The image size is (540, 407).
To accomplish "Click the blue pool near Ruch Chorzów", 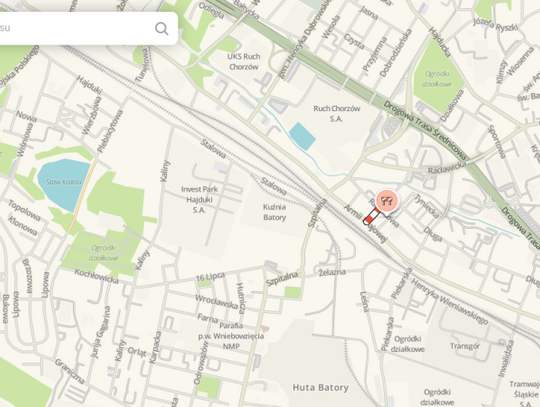I will (302, 136).
